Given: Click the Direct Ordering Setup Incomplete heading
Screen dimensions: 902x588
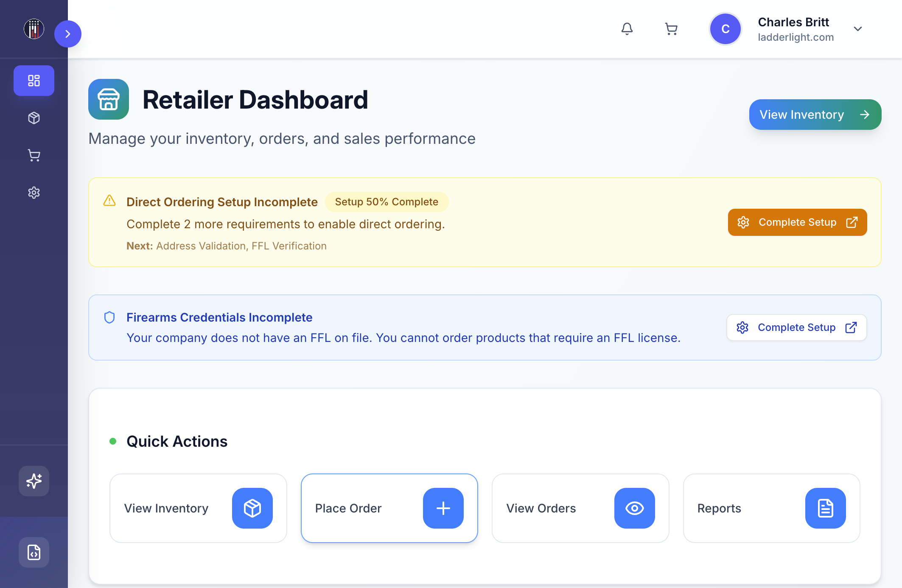Looking at the screenshot, I should click(x=222, y=202).
